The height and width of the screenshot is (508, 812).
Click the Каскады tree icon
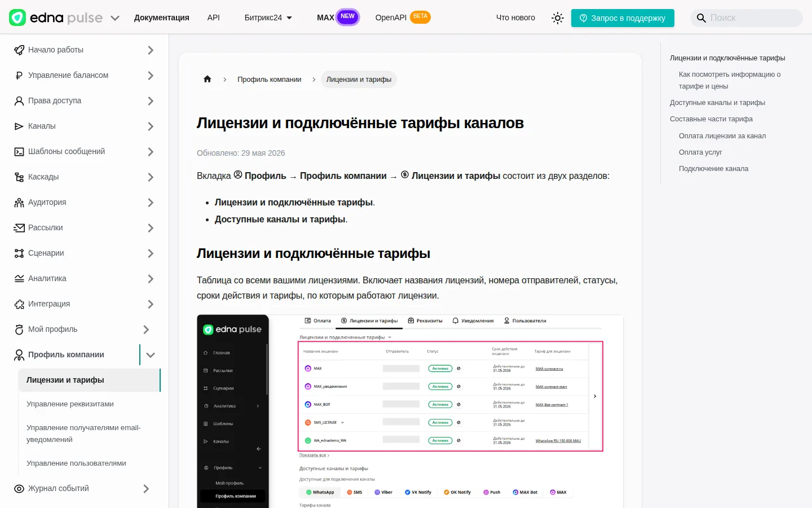tap(19, 177)
